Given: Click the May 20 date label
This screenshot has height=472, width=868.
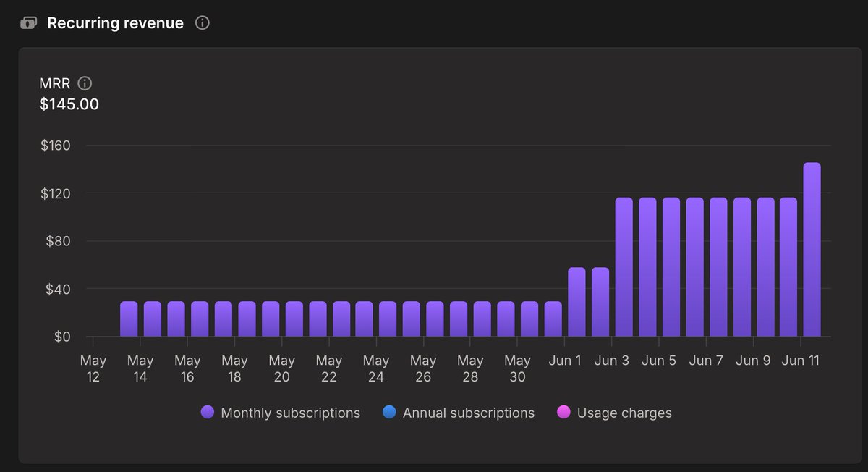Looking at the screenshot, I should click(x=281, y=368).
